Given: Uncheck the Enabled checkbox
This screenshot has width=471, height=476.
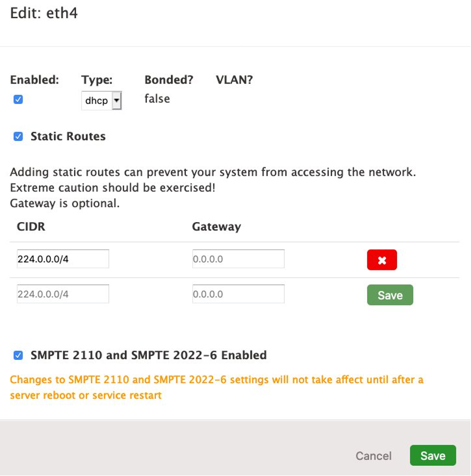Looking at the screenshot, I should 18,99.
